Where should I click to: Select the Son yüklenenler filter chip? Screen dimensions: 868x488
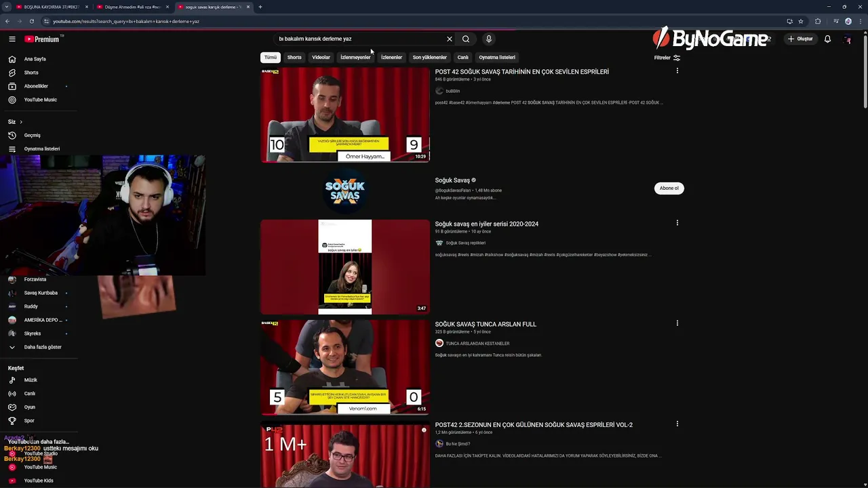(x=430, y=58)
